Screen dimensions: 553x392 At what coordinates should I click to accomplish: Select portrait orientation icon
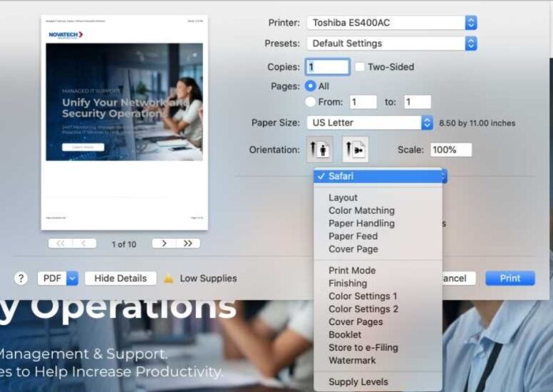pyautogui.click(x=319, y=150)
